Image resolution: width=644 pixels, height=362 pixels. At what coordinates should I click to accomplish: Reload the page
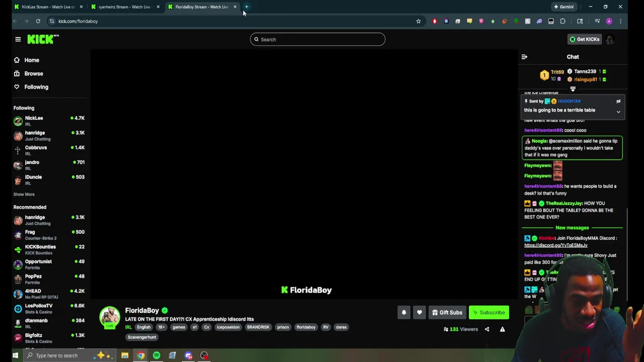(38, 21)
